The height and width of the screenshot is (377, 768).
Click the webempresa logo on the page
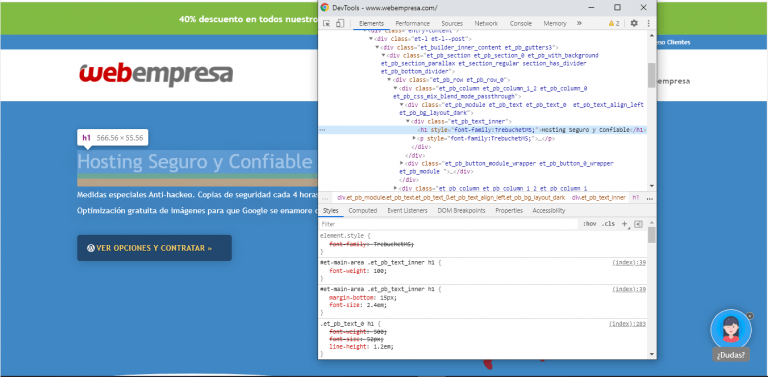[156, 74]
